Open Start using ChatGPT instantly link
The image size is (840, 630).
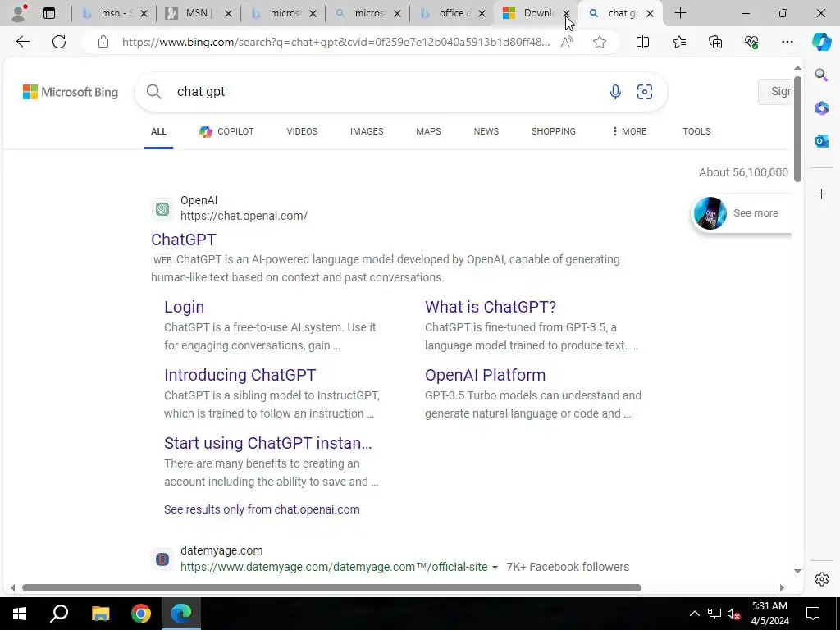pyautogui.click(x=268, y=443)
